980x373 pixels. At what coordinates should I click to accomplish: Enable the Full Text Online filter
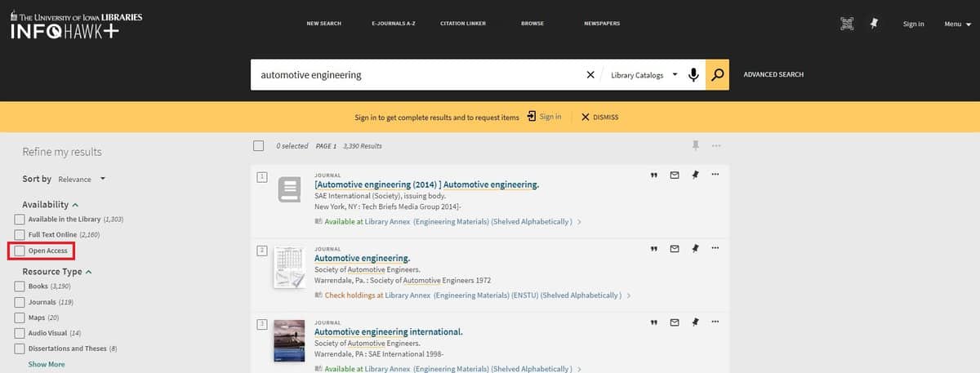20,235
